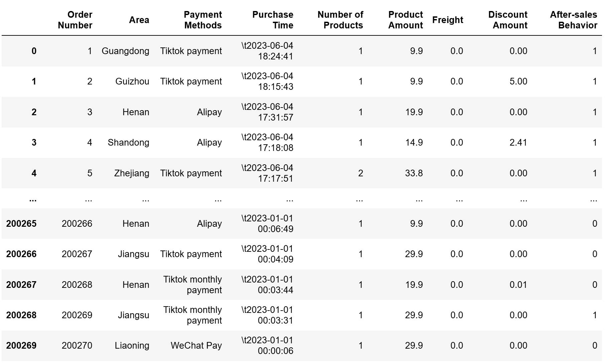
Task: Select the Guizhou area cell
Action: [132, 81]
